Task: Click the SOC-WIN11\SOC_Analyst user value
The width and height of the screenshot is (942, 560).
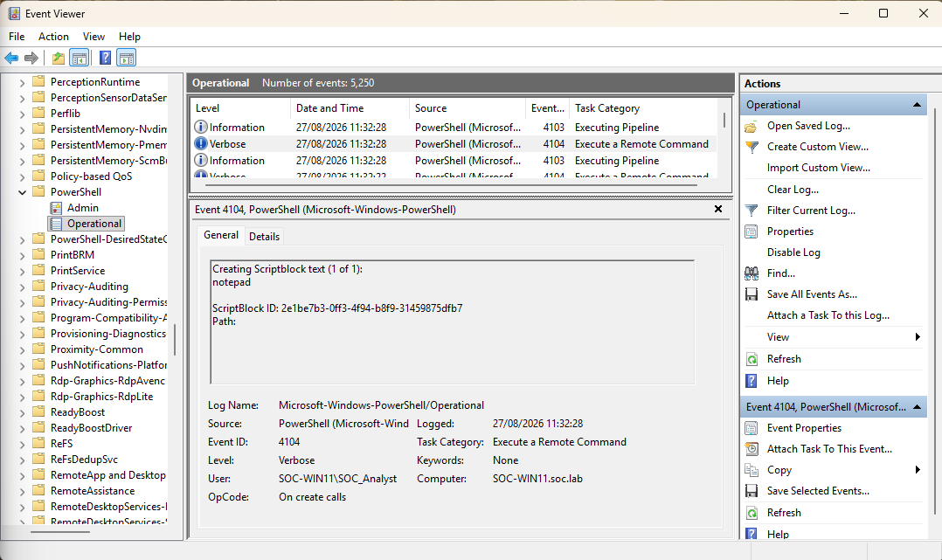Action: click(337, 479)
